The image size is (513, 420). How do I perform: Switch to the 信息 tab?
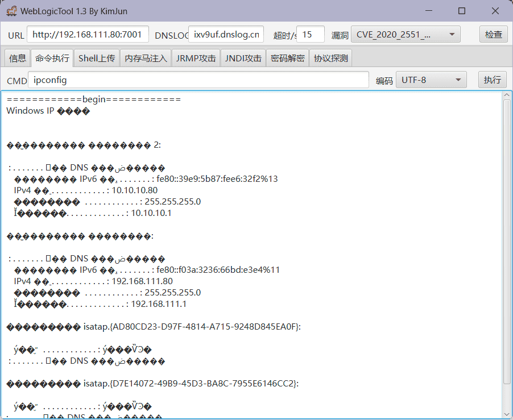point(18,58)
